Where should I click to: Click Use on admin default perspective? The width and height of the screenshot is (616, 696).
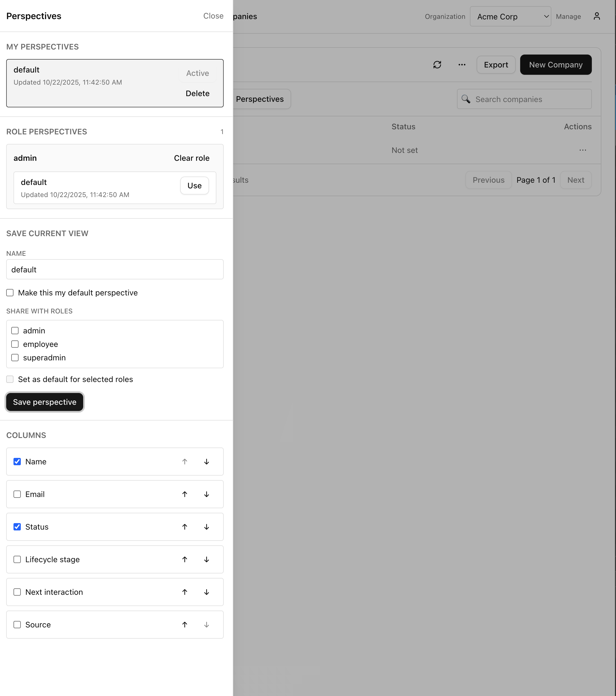(x=194, y=186)
